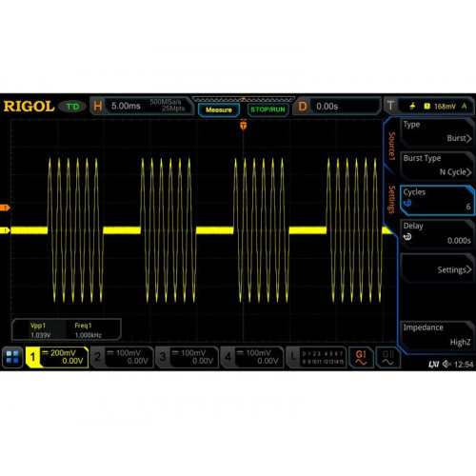
Task: Switch to the Source1 side tab
Action: point(392,146)
